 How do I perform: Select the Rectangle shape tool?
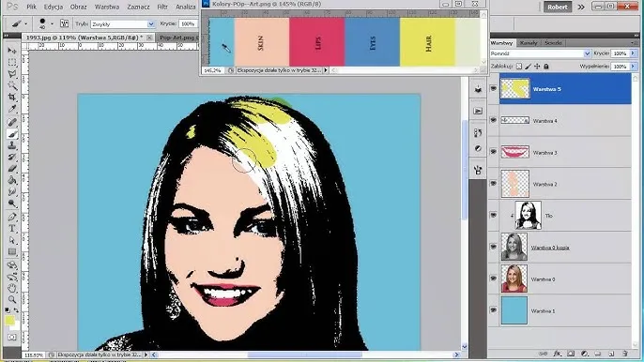[12, 251]
